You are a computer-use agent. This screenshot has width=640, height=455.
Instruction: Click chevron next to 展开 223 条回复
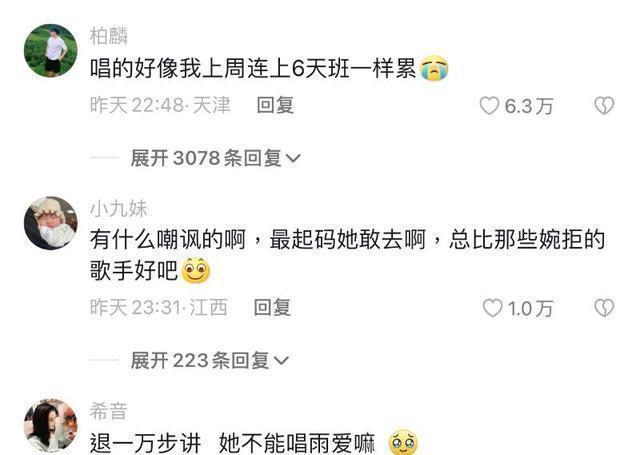point(282,361)
